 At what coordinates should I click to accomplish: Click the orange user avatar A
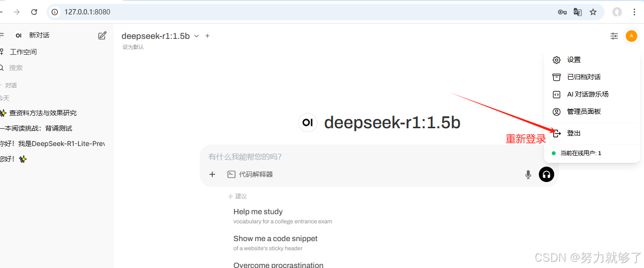(632, 36)
